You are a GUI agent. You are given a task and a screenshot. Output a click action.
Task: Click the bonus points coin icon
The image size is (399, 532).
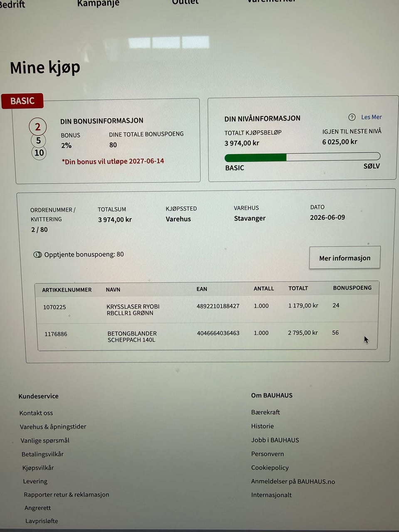[x=37, y=254]
